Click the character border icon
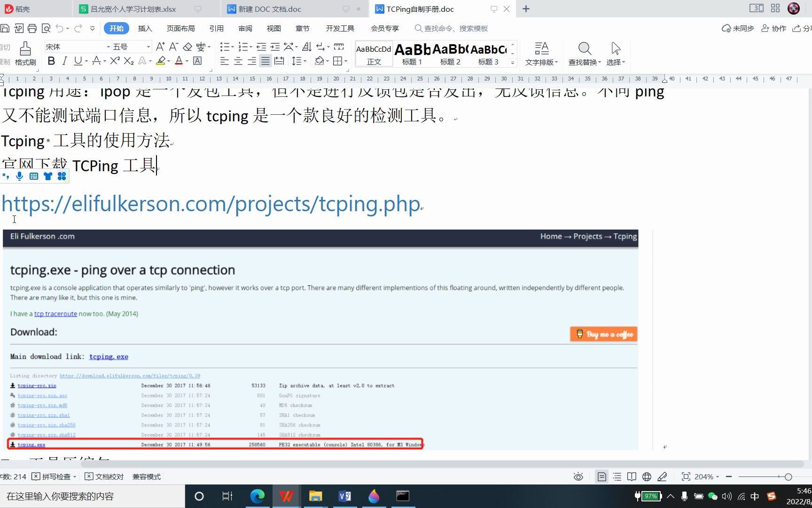Image resolution: width=812 pixels, height=508 pixels. tap(198, 61)
